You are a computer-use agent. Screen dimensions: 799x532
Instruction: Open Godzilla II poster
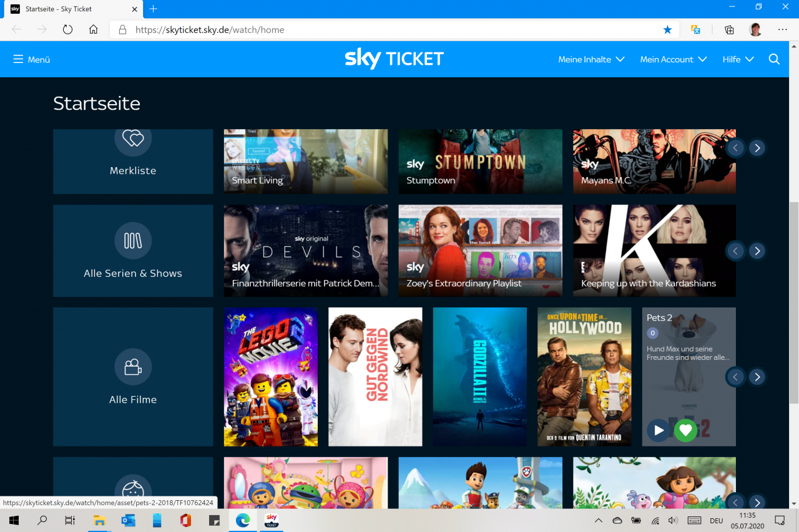pos(480,377)
